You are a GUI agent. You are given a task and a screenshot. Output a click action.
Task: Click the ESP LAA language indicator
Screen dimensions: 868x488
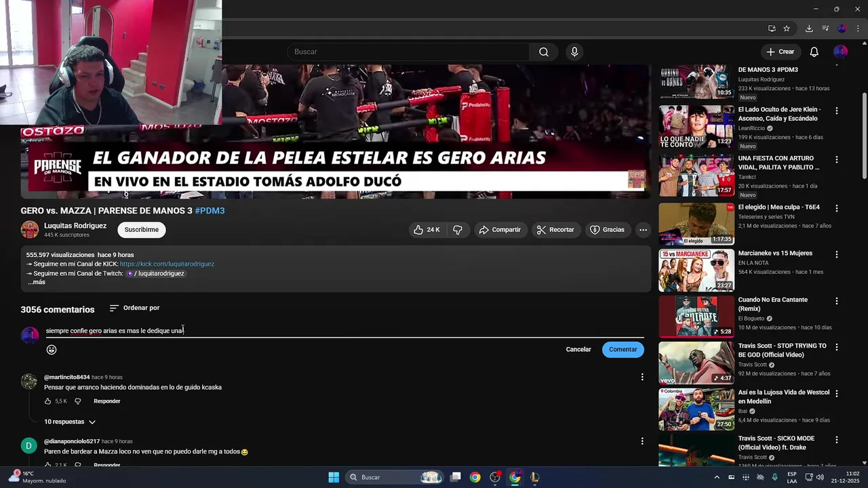coord(792,477)
